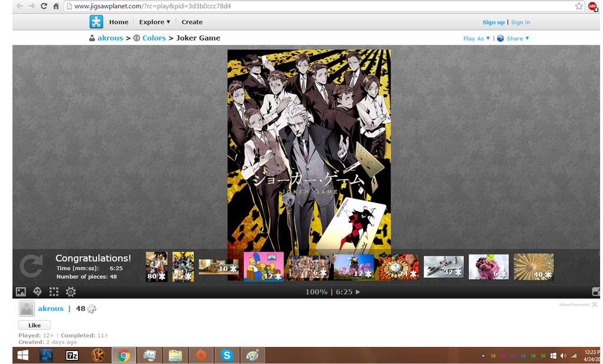
Task: Go to the browser home page
Action: [56, 6]
